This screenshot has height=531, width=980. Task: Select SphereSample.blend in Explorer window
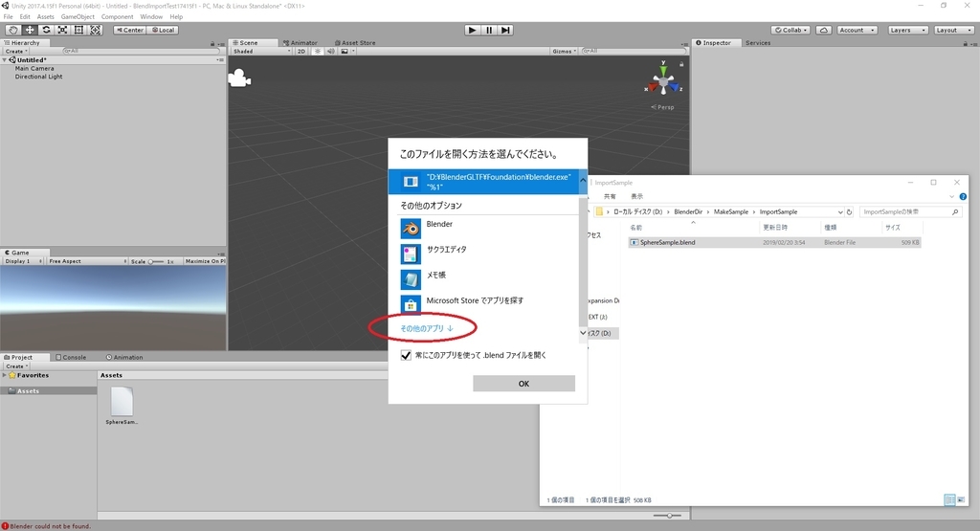(x=773, y=242)
